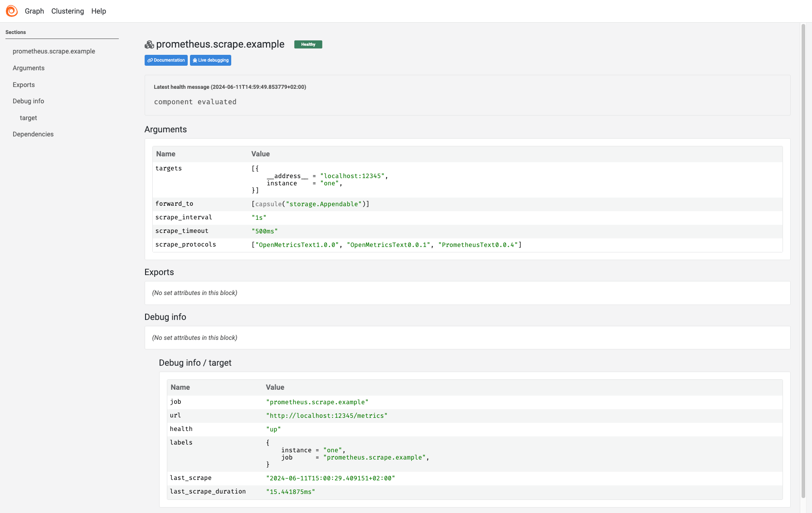
Task: Start Live debugging for this component
Action: tap(210, 60)
